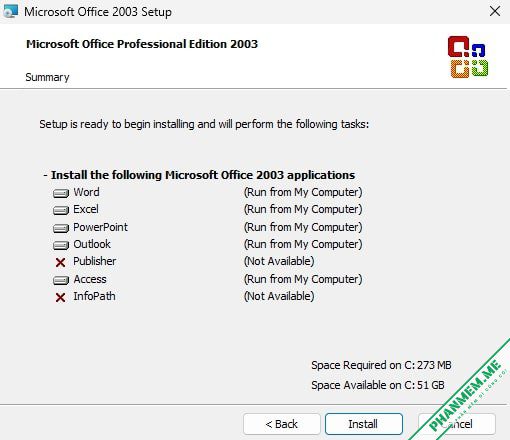Cancel the Office 2003 setup

click(457, 424)
